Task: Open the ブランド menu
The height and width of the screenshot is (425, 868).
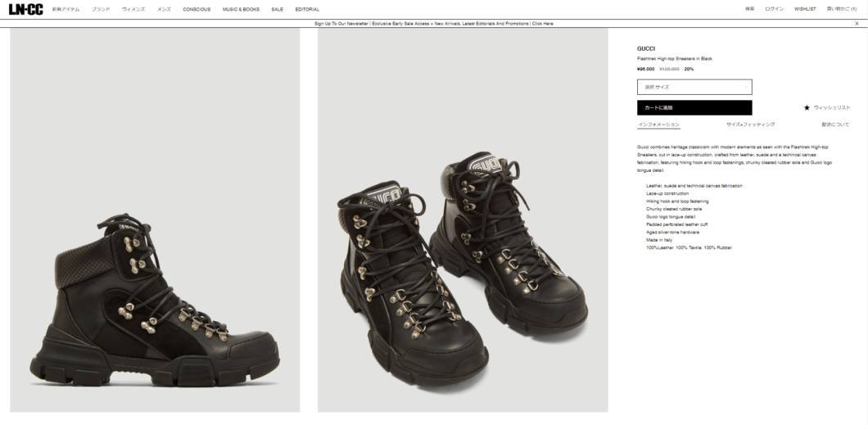Action: 101,9
